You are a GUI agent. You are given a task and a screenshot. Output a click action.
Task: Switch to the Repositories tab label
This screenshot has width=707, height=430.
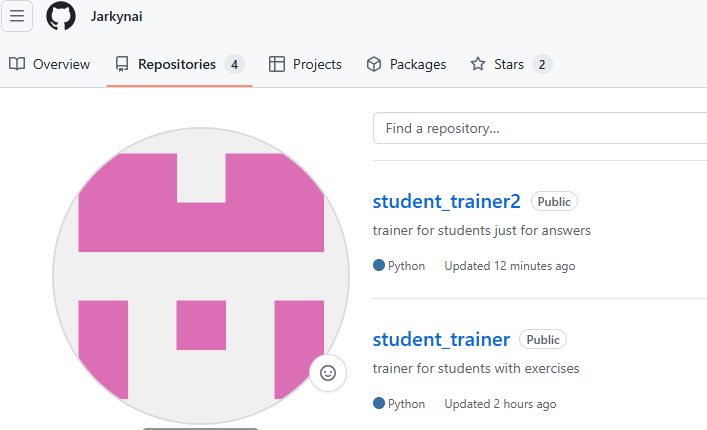click(x=177, y=64)
